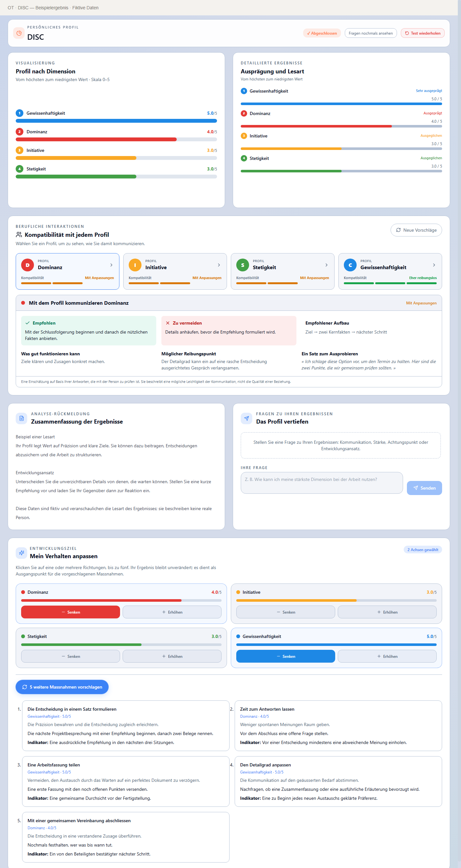Click measure card Den Detailgrad anpassen

click(338, 781)
